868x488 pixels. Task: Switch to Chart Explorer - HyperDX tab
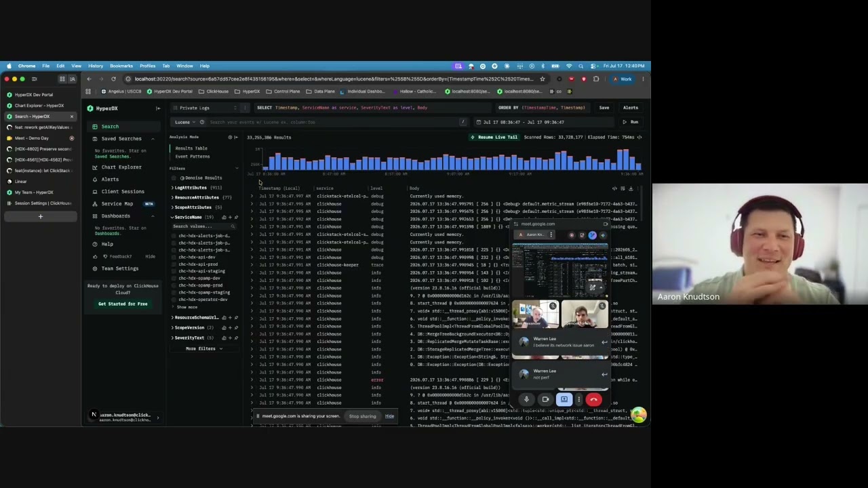(39, 105)
